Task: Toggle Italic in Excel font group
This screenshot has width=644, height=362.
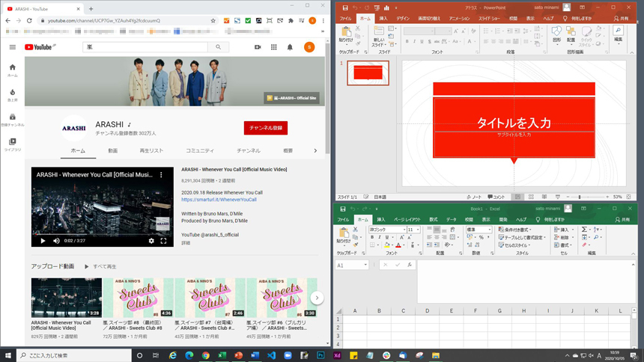Action: (380, 237)
